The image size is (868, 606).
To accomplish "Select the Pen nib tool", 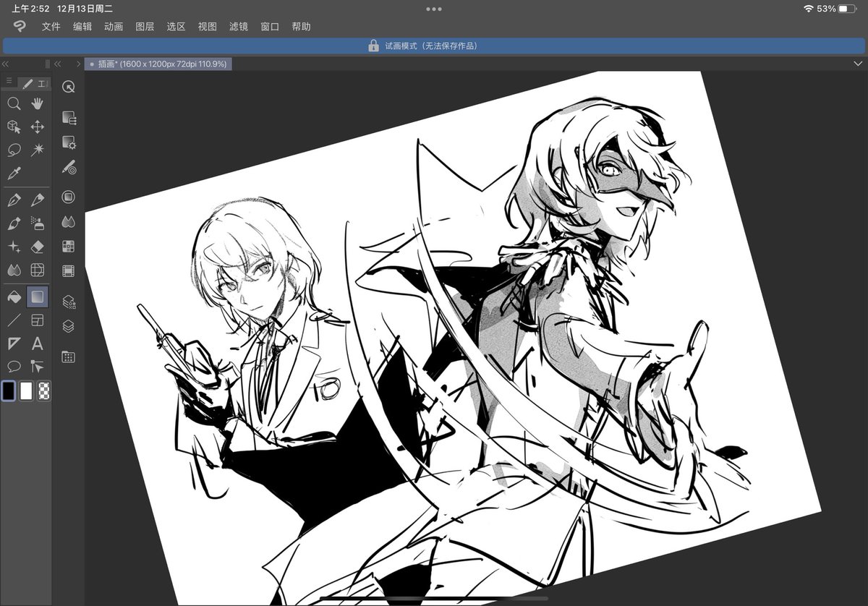I will 14,200.
